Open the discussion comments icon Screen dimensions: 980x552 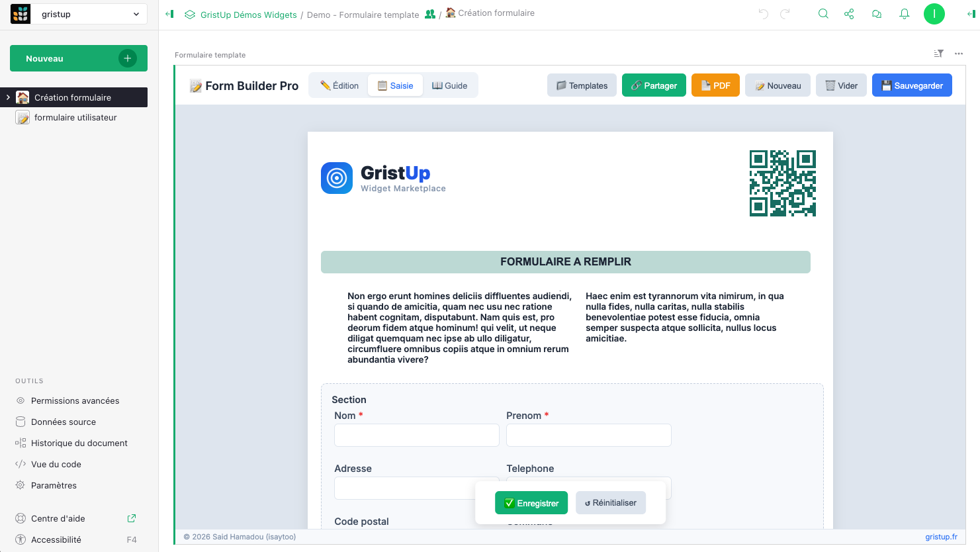click(877, 14)
